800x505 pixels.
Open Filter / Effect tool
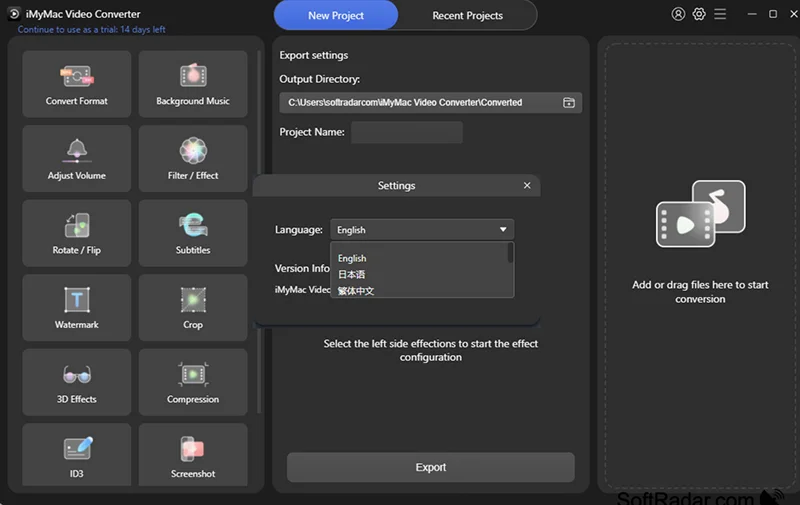tap(193, 159)
